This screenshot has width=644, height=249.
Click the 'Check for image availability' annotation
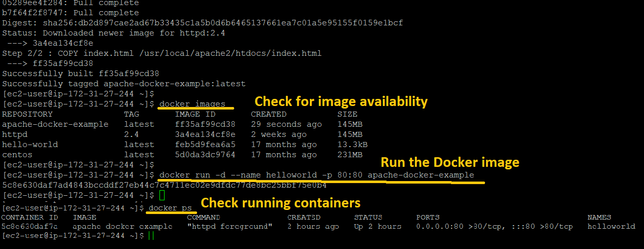click(341, 101)
